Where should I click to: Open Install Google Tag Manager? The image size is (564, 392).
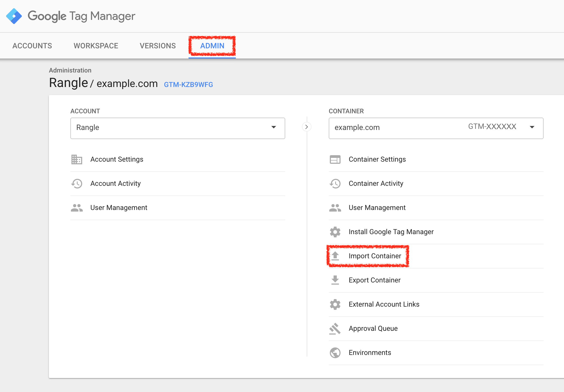point(436,232)
